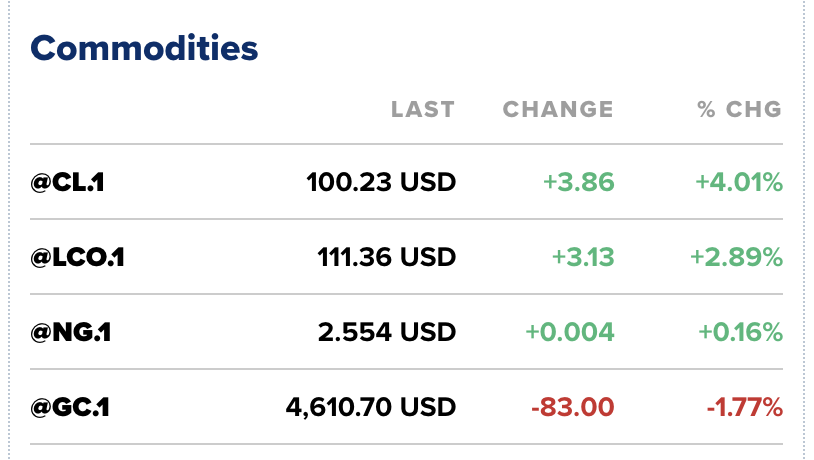Click the % CHG column header
814x460 pixels.
click(739, 109)
